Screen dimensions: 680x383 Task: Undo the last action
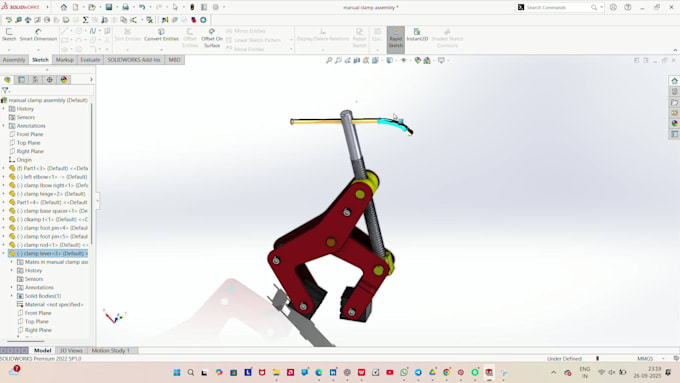coord(142,7)
